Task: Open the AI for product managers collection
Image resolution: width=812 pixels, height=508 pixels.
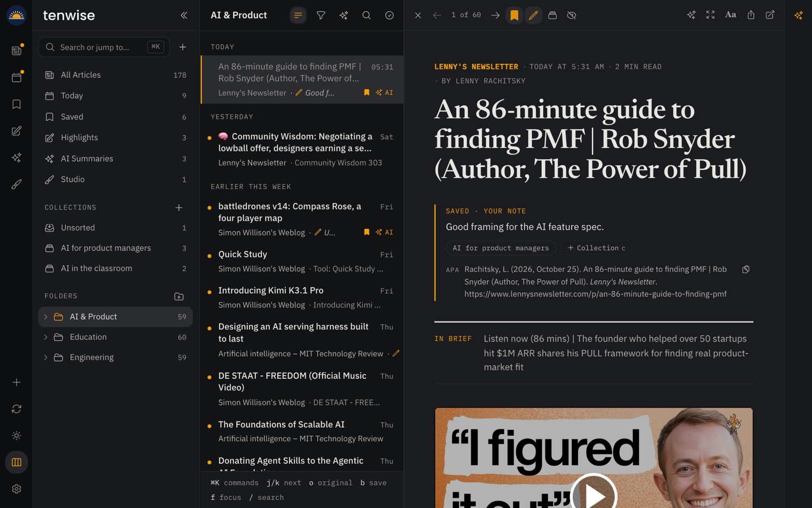Action: pyautogui.click(x=115, y=248)
